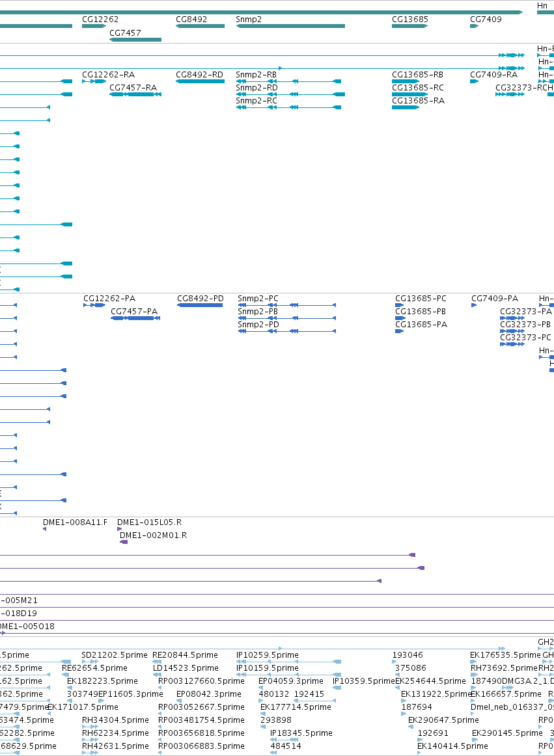Click the CG12262 gene label
Viewport: 554px width, 756px height.
100,20
